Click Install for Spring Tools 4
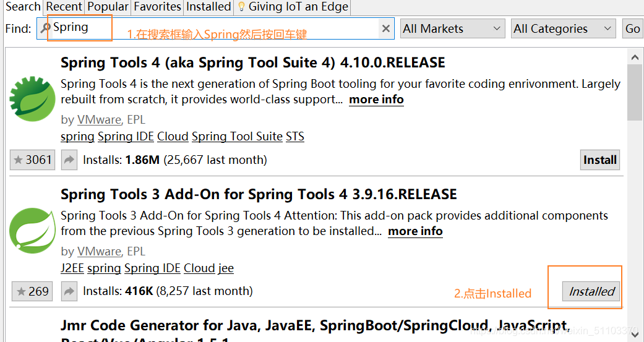Viewport: 644px width, 342px height. (x=599, y=160)
